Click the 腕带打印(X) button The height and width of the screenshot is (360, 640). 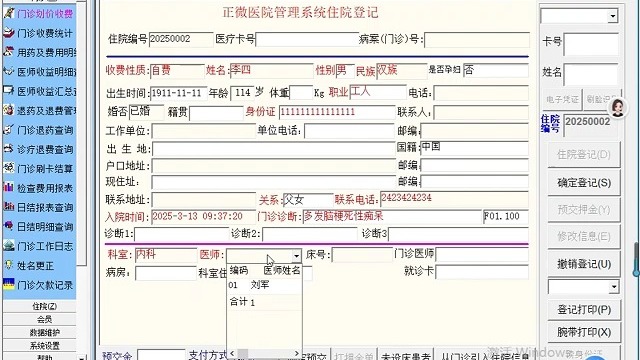584,332
